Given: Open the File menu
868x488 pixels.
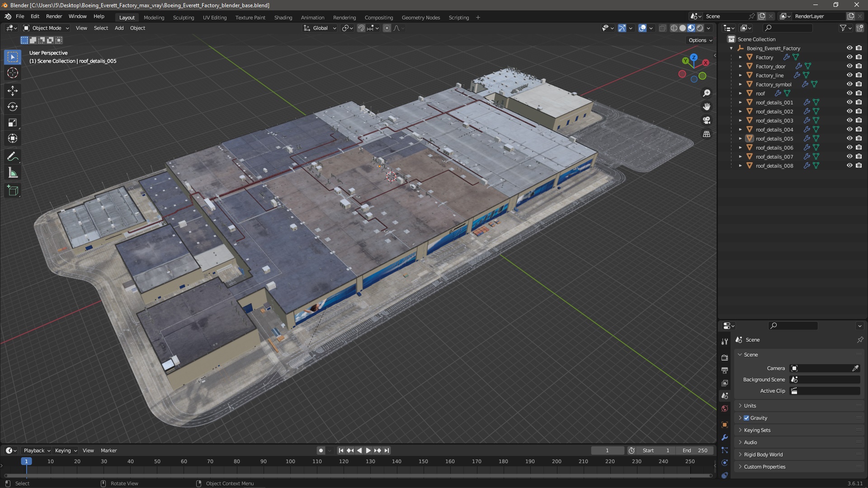Looking at the screenshot, I should (x=20, y=16).
